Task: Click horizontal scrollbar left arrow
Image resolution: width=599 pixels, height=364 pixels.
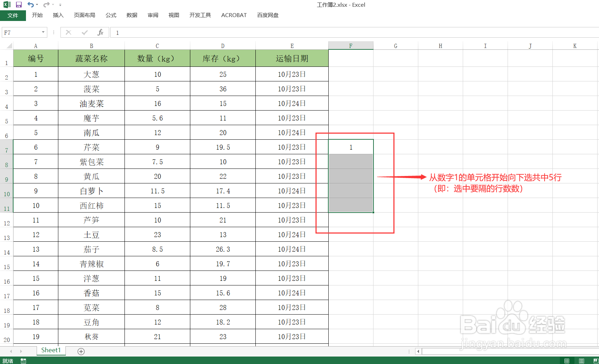Action: pyautogui.click(x=418, y=351)
